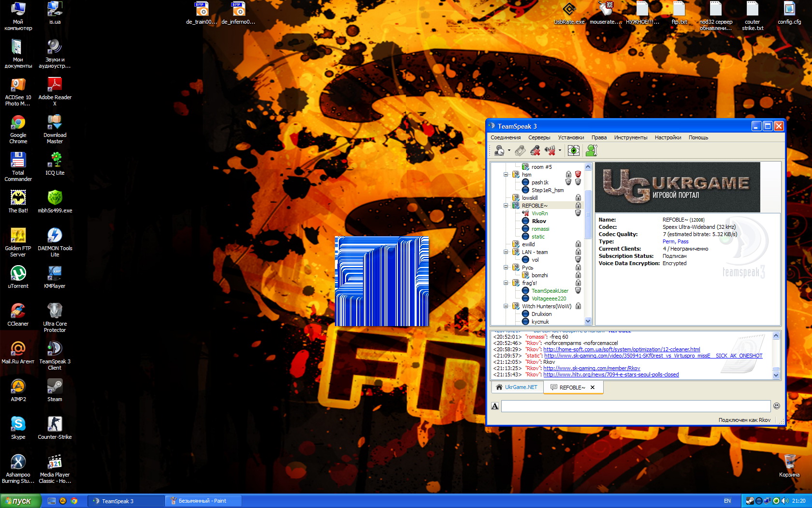Image resolution: width=812 pixels, height=508 pixels.
Task: Select the Skype desktop icon
Action: tap(18, 428)
